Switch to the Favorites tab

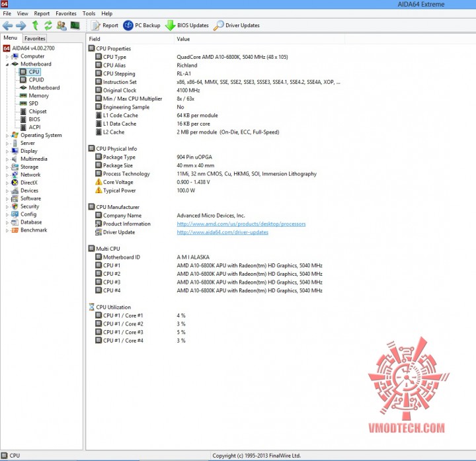click(34, 38)
